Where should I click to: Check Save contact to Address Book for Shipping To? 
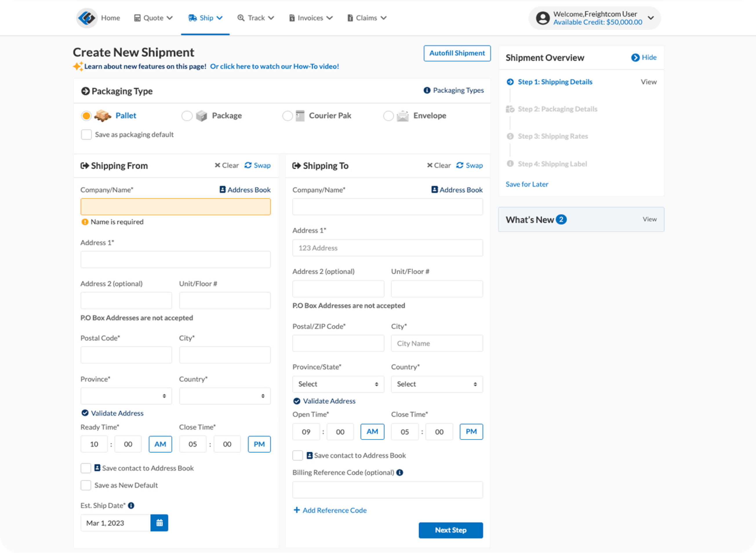click(297, 455)
